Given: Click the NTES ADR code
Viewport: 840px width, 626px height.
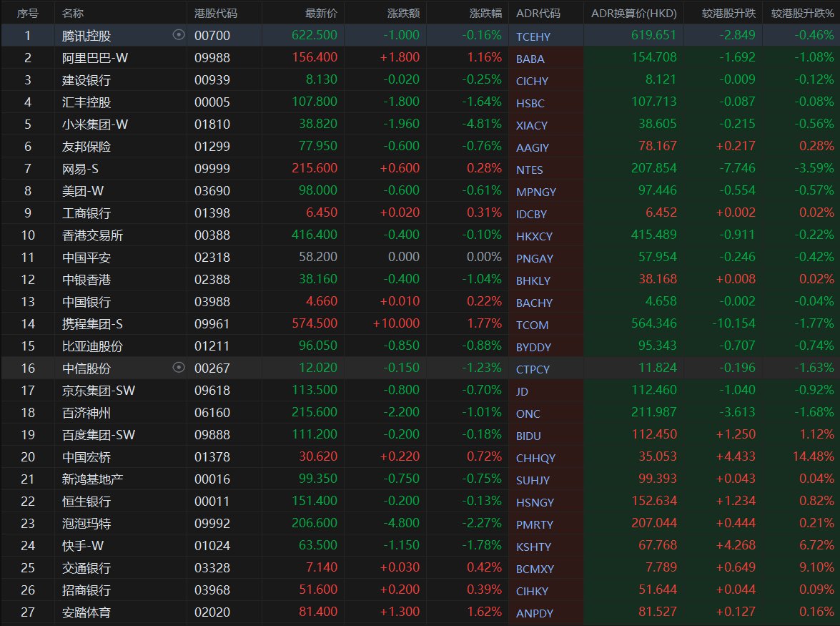Looking at the screenshot, I should click(530, 170).
